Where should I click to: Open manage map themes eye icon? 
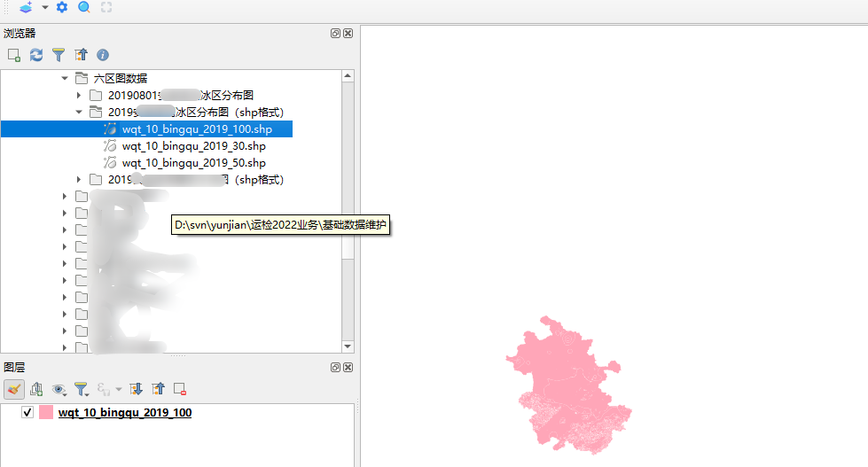[x=59, y=390]
